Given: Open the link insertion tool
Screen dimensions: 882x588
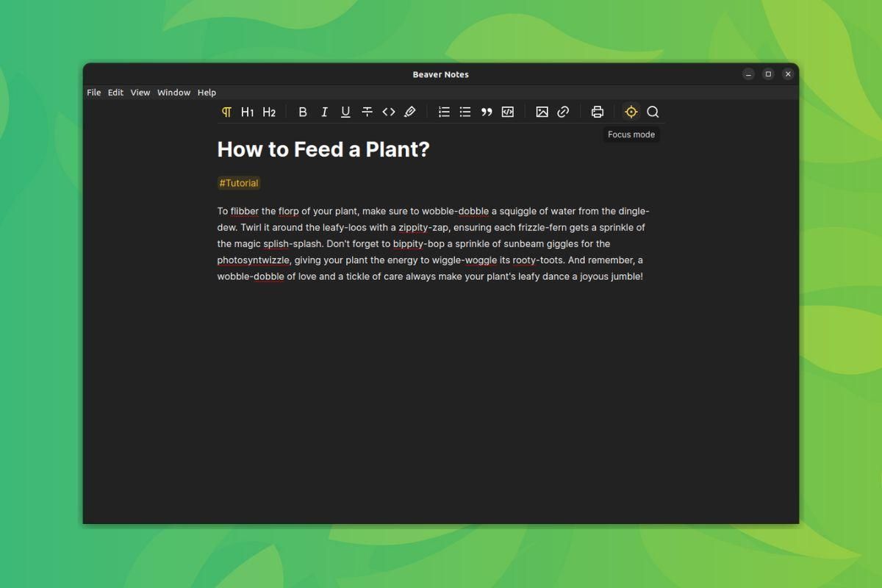Looking at the screenshot, I should click(563, 111).
